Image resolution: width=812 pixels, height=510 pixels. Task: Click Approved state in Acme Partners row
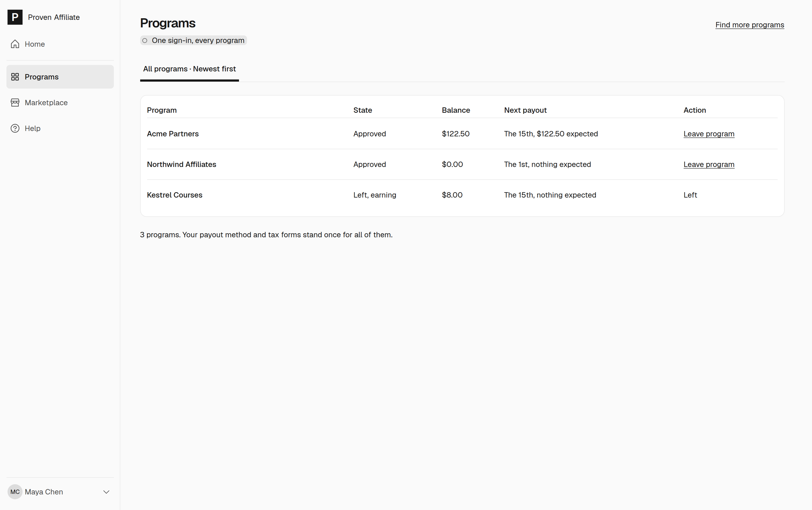(369, 134)
